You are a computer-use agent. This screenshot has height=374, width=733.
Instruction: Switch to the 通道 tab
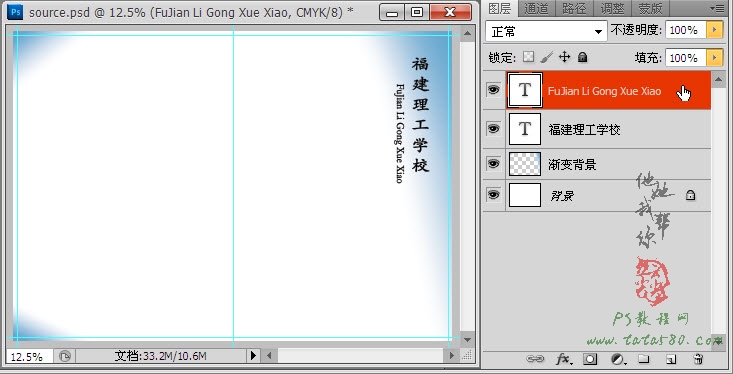pyautogui.click(x=536, y=8)
